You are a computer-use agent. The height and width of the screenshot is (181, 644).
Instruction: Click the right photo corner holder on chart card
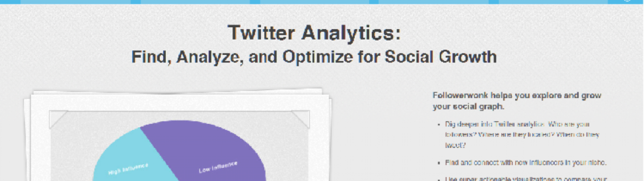[301, 119]
